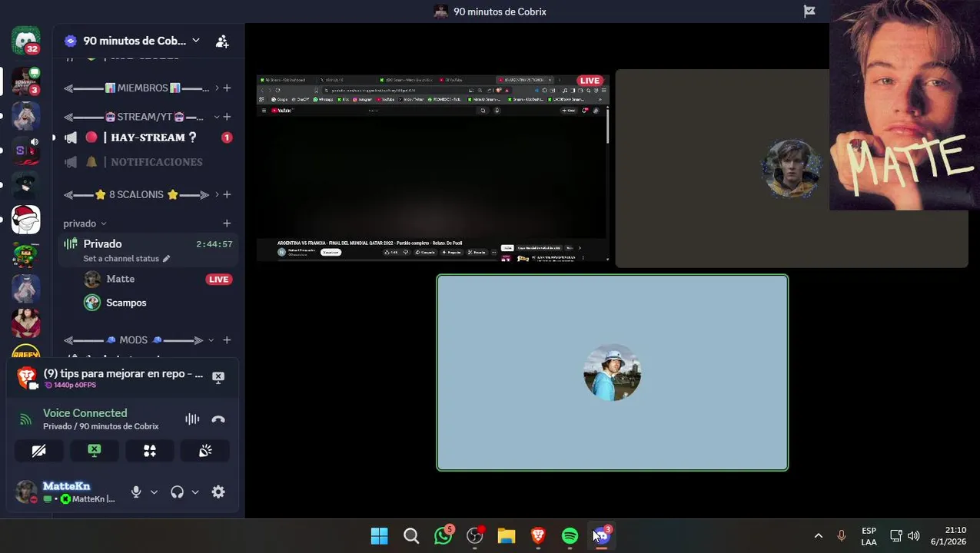The height and width of the screenshot is (553, 980).
Task: Open the green pixel character server icon
Action: point(25,254)
